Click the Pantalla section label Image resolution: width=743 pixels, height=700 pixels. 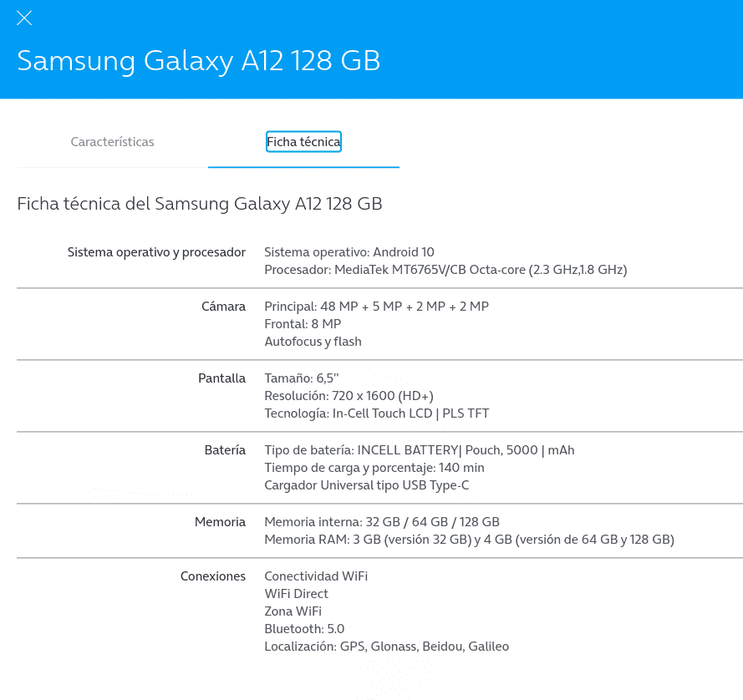[221, 378]
